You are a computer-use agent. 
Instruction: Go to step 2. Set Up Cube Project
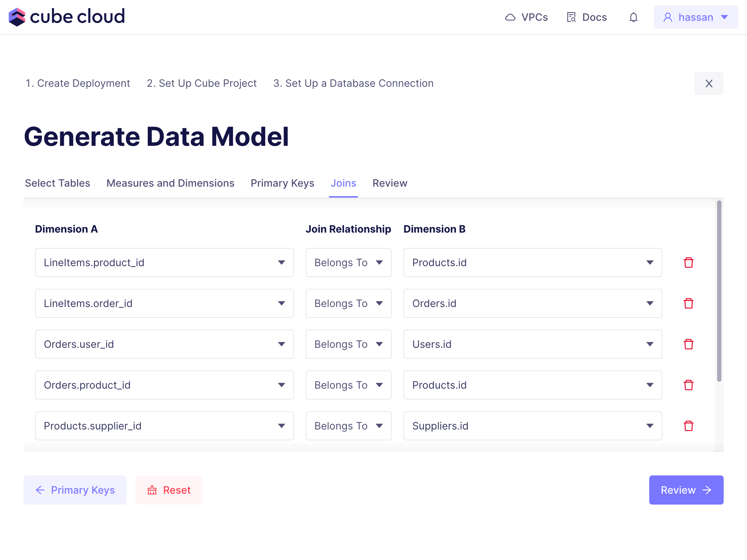coord(202,83)
